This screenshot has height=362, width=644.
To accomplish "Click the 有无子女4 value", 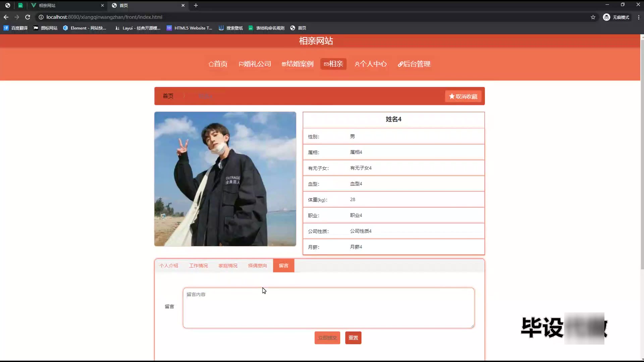I will 361,168.
